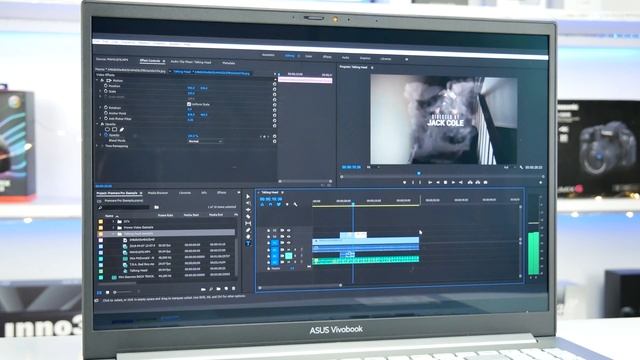
Task: Open the Effects tab in project panel
Action: tap(222, 193)
